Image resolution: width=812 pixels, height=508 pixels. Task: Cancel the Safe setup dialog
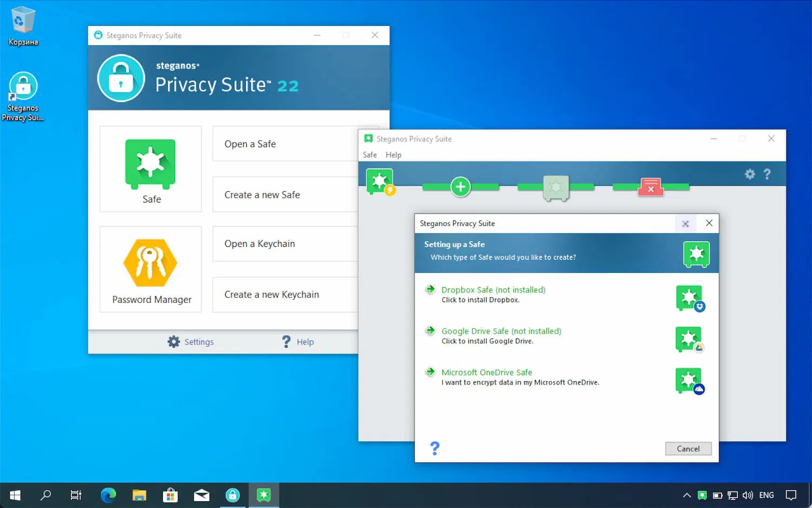pos(688,448)
